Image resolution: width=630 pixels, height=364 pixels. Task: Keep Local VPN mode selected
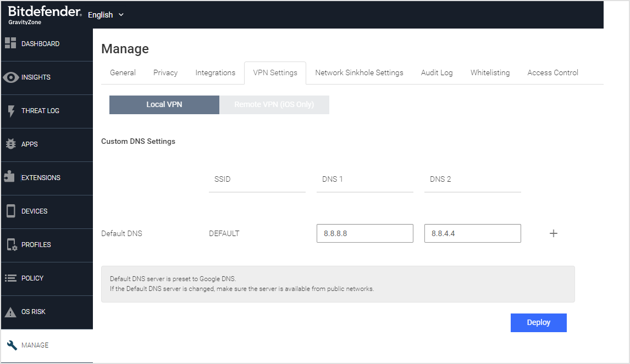pos(164,104)
